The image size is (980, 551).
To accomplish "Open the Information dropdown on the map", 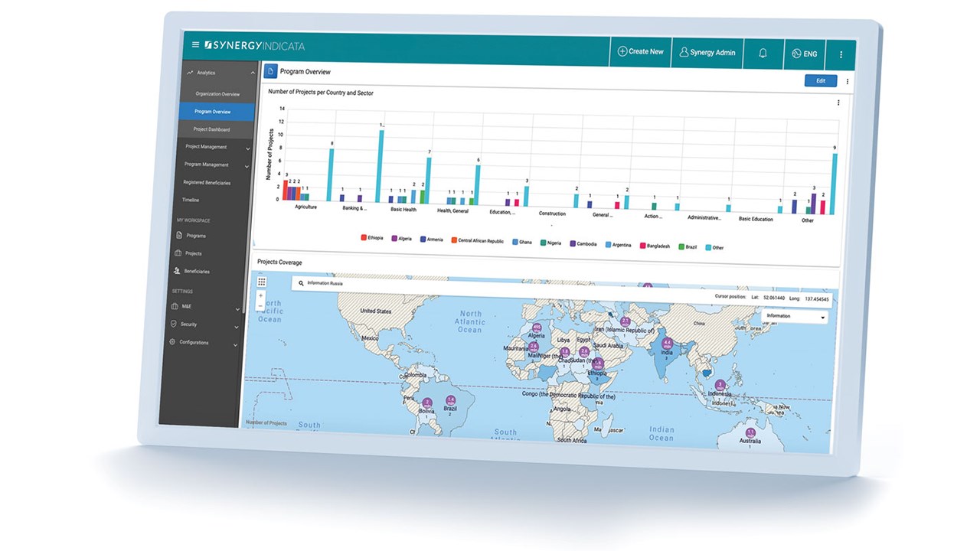I will click(795, 316).
